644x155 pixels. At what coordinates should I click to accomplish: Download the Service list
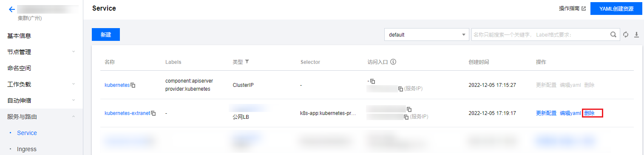tap(637, 34)
